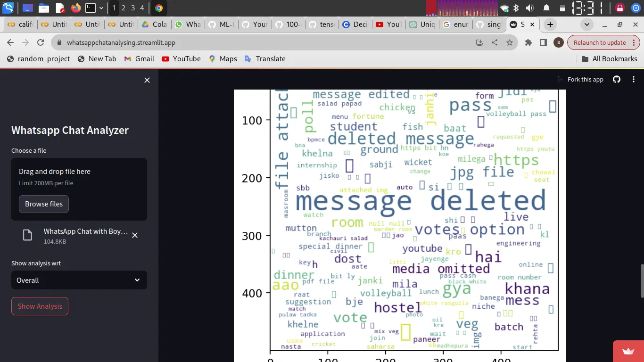This screenshot has width=644, height=362.
Task: Open the Kali applications menu
Action: (8, 8)
